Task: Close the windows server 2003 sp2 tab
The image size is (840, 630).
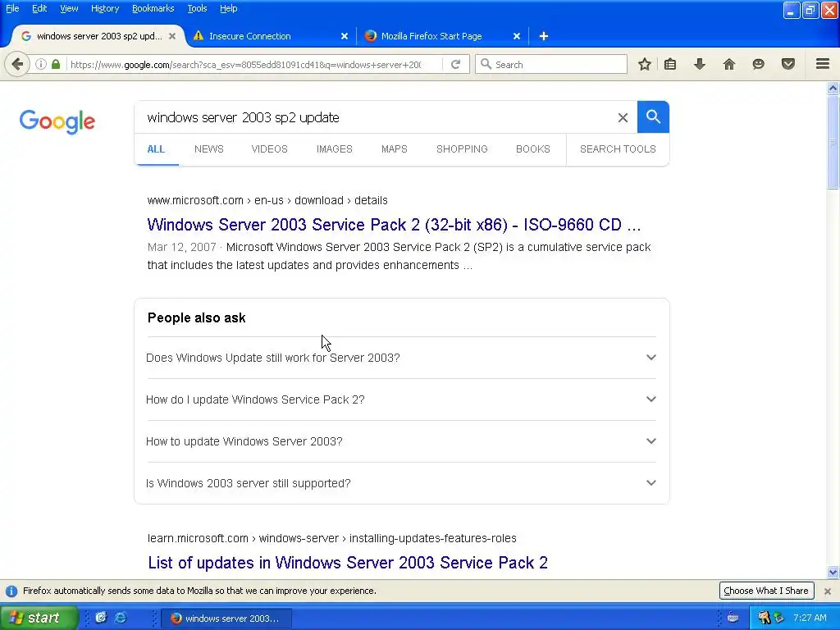Action: coord(172,36)
